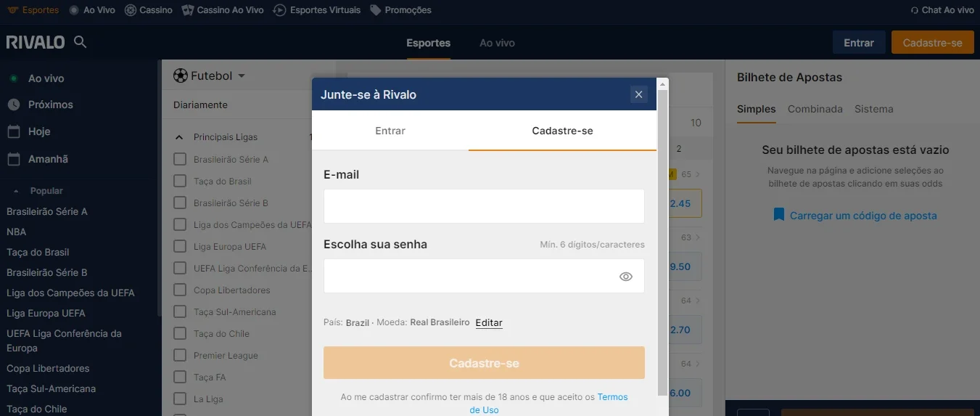Open Termos de Uso link
980x416 pixels.
click(549, 404)
